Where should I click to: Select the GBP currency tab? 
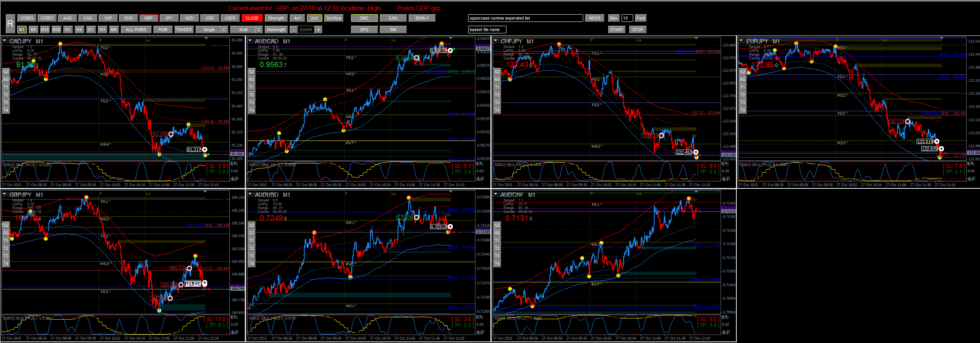[x=148, y=18]
